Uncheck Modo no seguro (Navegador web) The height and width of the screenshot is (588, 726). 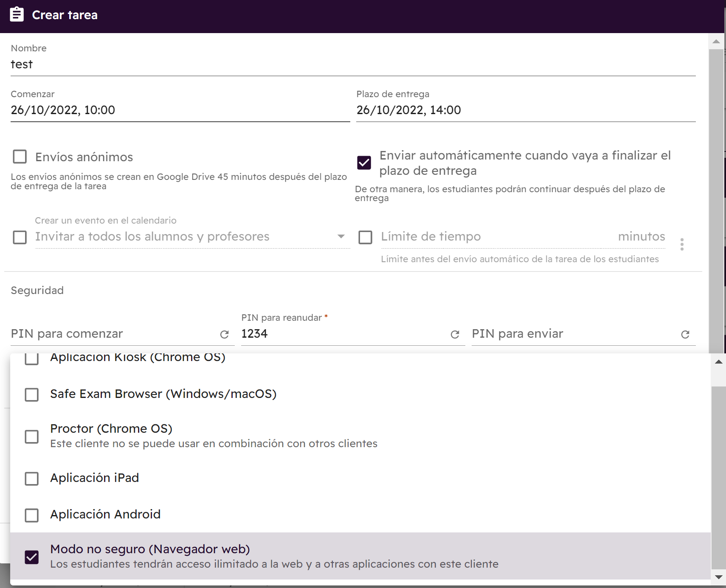pos(32,557)
